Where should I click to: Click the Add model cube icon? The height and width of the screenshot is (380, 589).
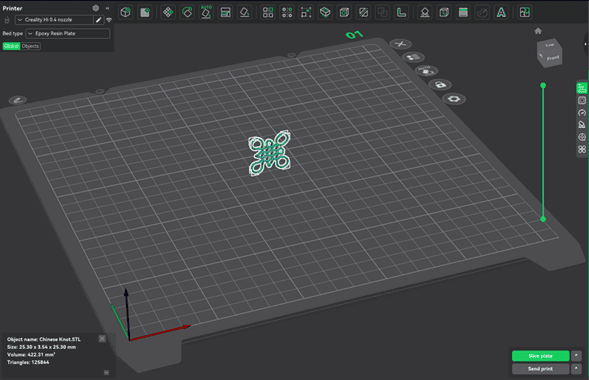click(x=125, y=12)
